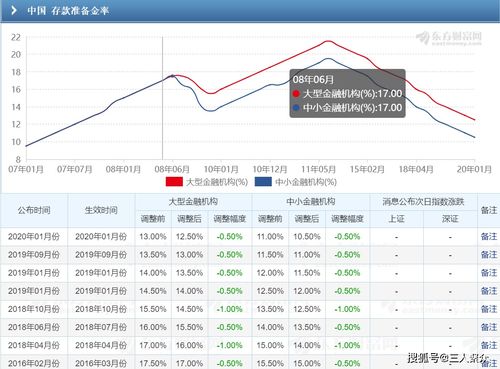Open 备注 link in the 2018年06月份 row
Screen dimensions: 500x369
tap(489, 327)
